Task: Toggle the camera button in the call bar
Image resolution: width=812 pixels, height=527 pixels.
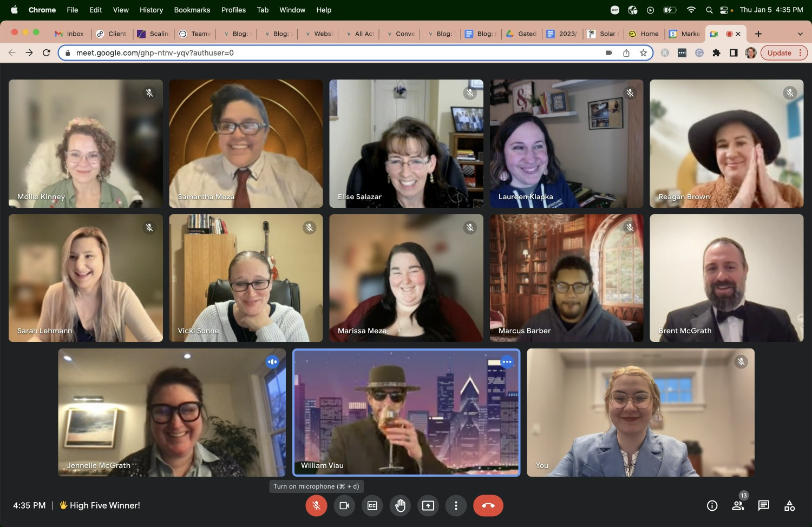Action: pyautogui.click(x=344, y=505)
